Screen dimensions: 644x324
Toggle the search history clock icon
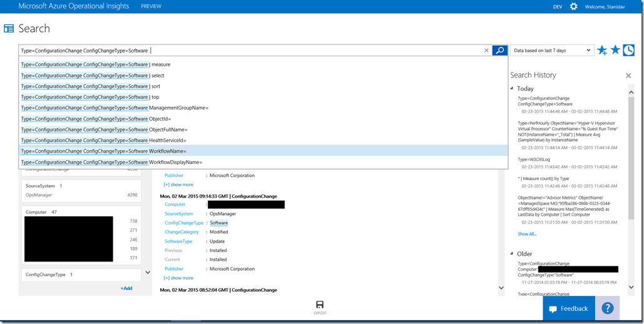628,50
